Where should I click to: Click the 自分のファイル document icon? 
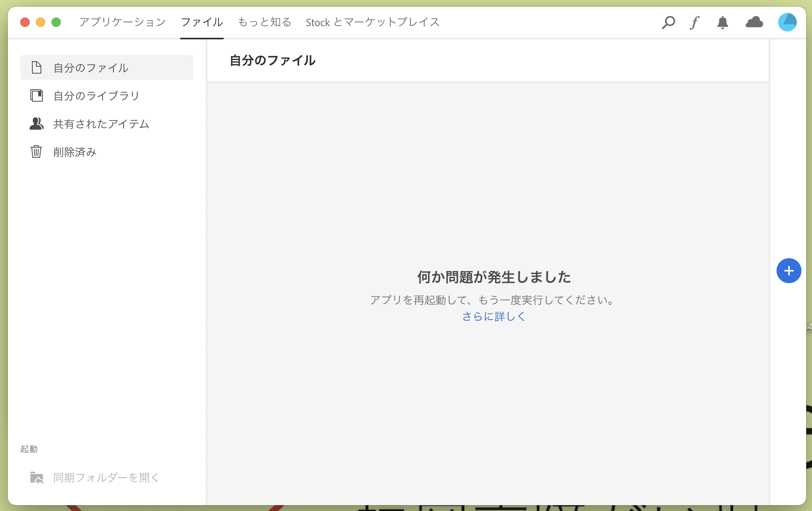[x=37, y=67]
